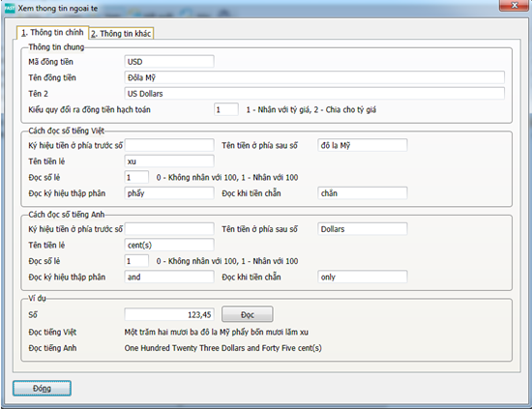Click the FAST application icon in title bar
Viewport: 532px width, 409px height.
pyautogui.click(x=10, y=8)
